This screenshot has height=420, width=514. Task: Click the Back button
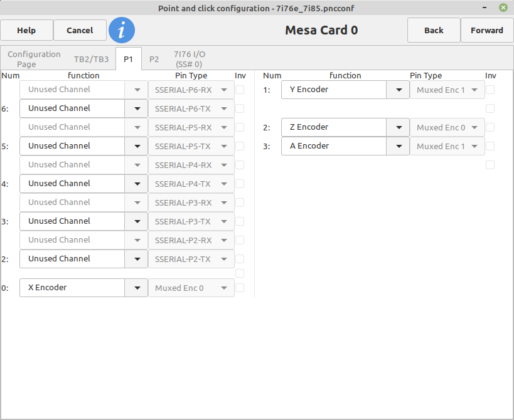click(434, 30)
